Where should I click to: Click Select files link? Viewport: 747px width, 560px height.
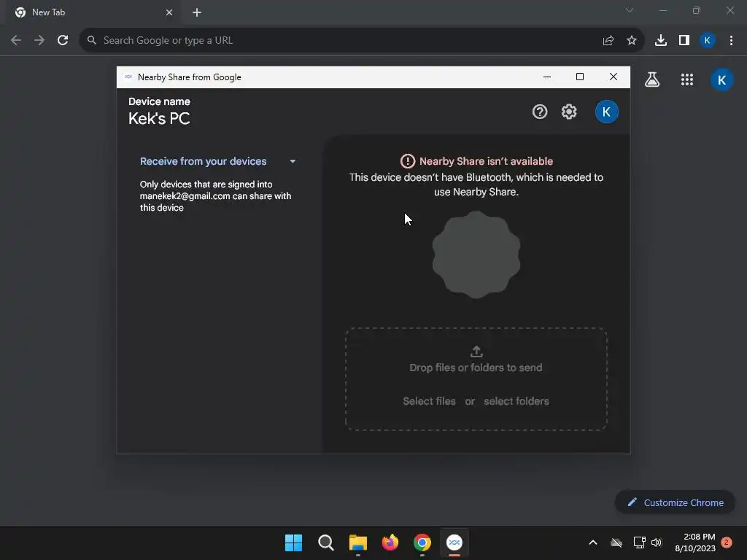click(x=429, y=402)
